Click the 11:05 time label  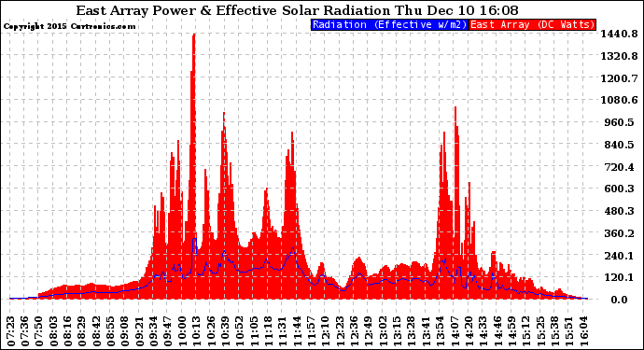click(254, 331)
